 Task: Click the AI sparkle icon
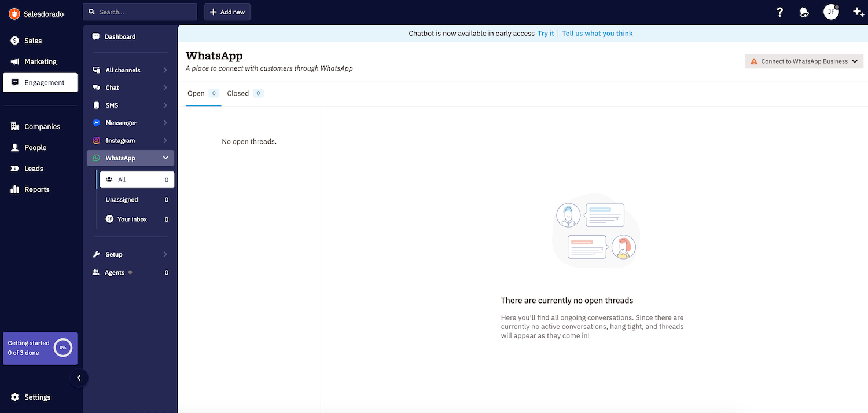[x=858, y=12]
